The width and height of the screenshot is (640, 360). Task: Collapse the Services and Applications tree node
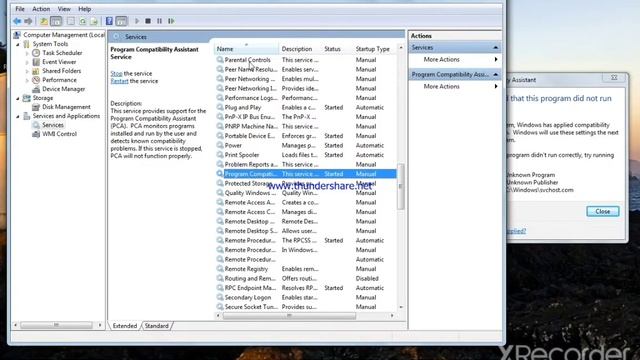18,116
